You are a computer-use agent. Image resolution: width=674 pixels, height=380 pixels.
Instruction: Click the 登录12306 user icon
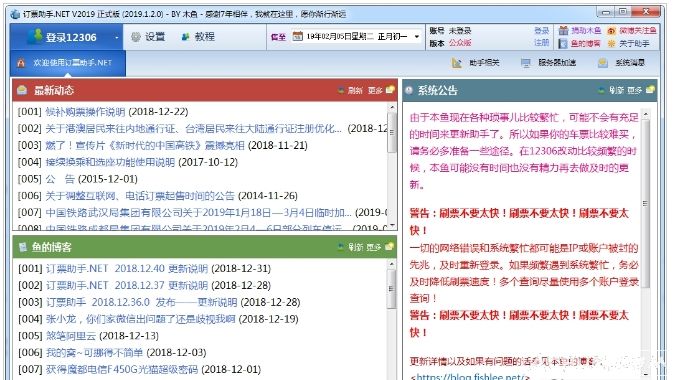click(x=35, y=36)
